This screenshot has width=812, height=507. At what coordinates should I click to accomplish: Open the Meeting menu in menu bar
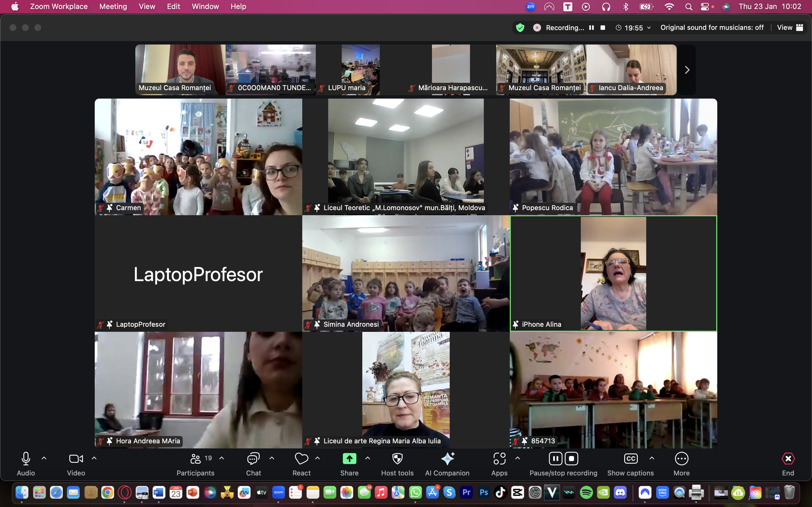[x=113, y=6]
